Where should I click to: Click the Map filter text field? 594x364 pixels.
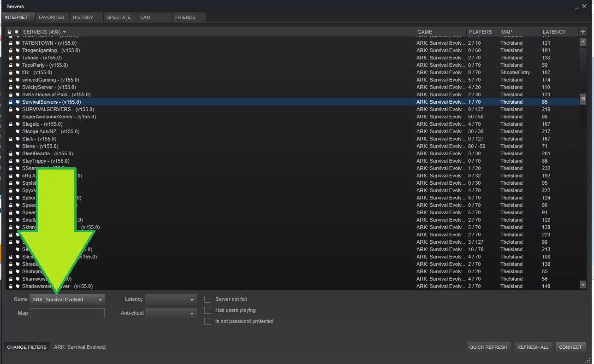tap(67, 313)
